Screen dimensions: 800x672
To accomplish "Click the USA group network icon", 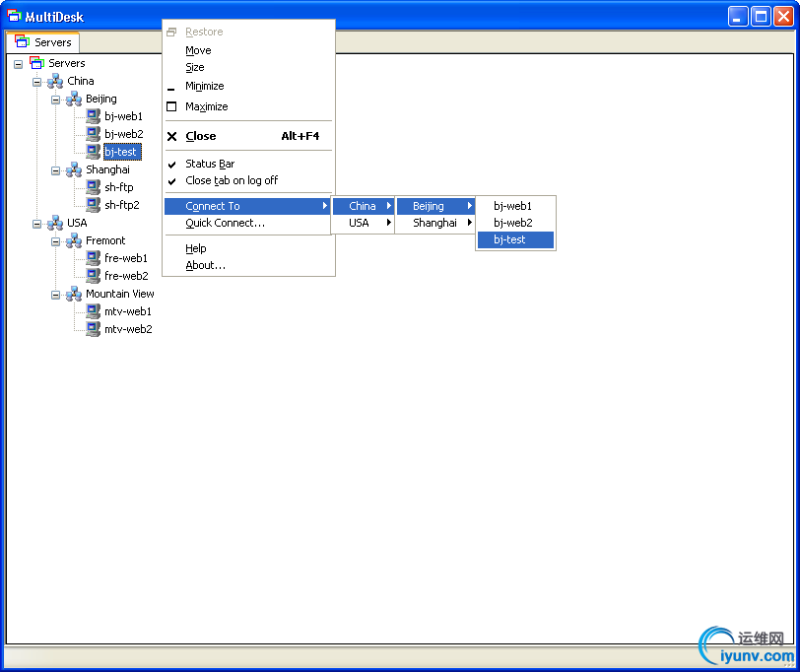I will pyautogui.click(x=55, y=223).
